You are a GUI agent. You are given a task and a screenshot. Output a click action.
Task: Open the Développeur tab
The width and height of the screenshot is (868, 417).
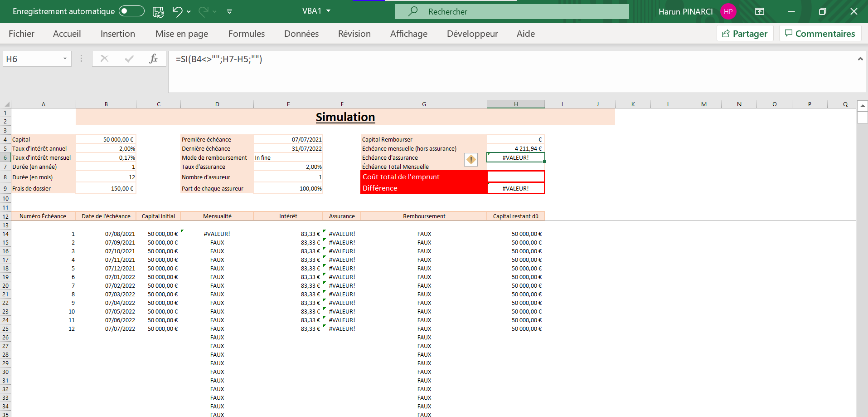pyautogui.click(x=472, y=34)
